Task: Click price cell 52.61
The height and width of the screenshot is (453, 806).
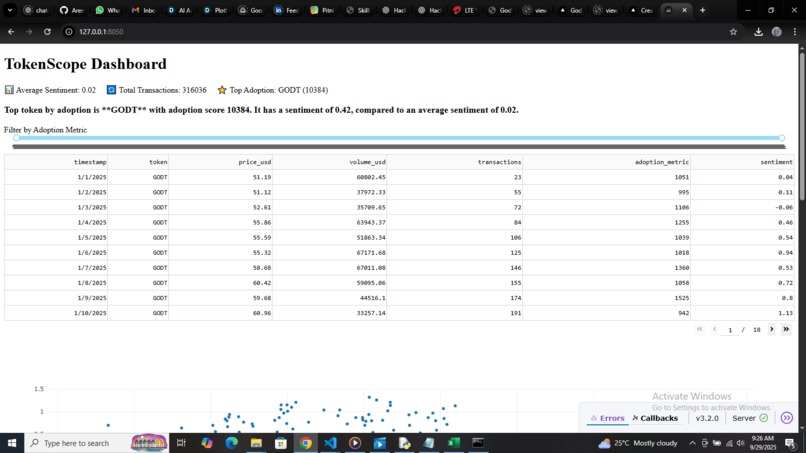Action: pyautogui.click(x=221, y=207)
